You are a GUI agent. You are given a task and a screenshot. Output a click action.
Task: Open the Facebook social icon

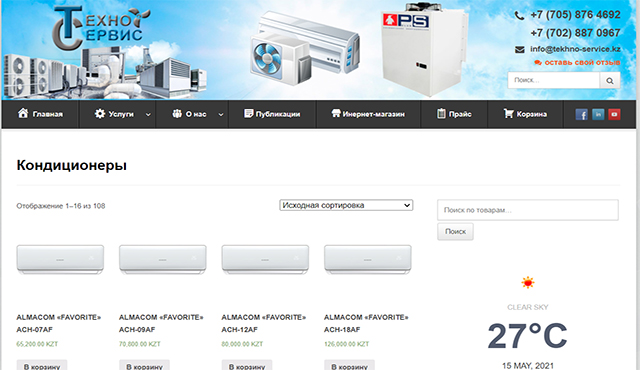581,114
